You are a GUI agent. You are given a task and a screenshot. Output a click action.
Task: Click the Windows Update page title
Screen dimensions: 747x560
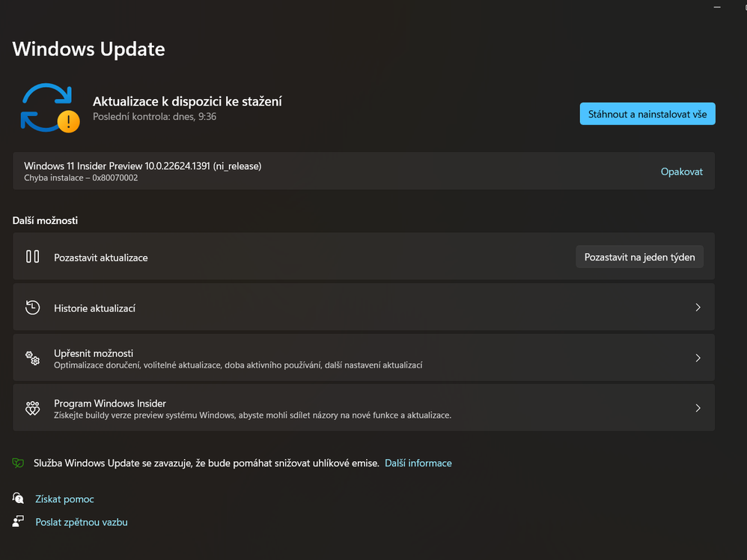point(88,49)
